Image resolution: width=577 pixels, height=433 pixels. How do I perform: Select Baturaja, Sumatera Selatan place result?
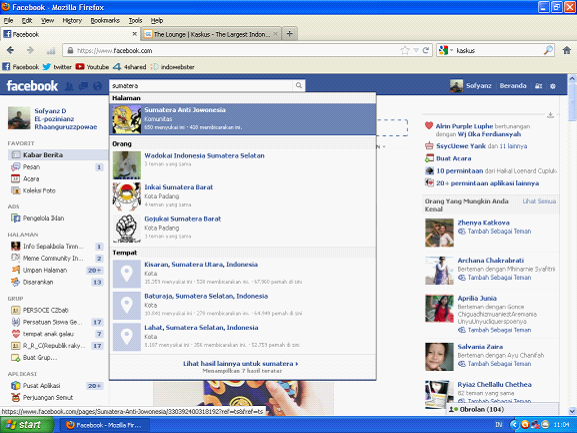point(243,305)
